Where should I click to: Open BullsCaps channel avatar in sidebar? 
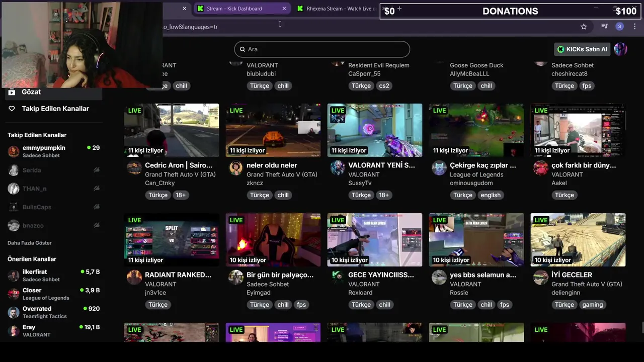click(14, 207)
